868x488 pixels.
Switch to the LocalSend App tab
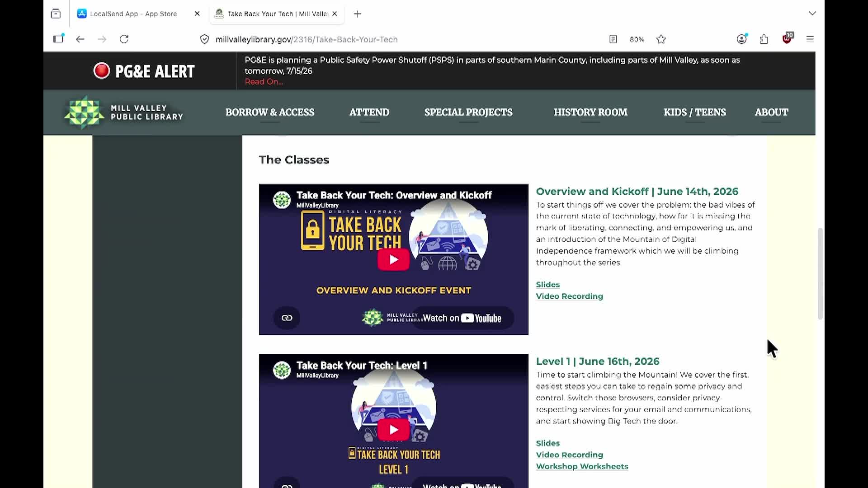point(133,14)
